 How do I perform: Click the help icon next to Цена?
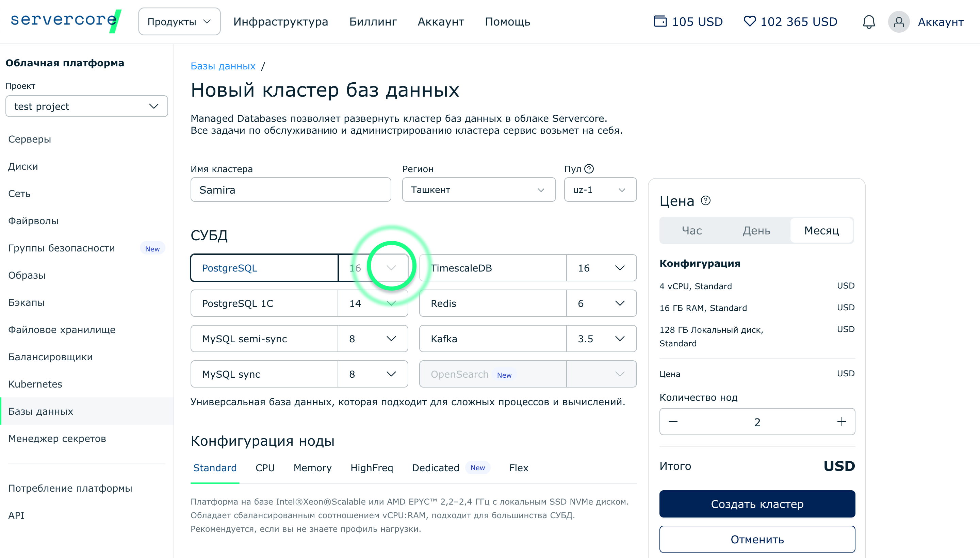[x=706, y=200]
